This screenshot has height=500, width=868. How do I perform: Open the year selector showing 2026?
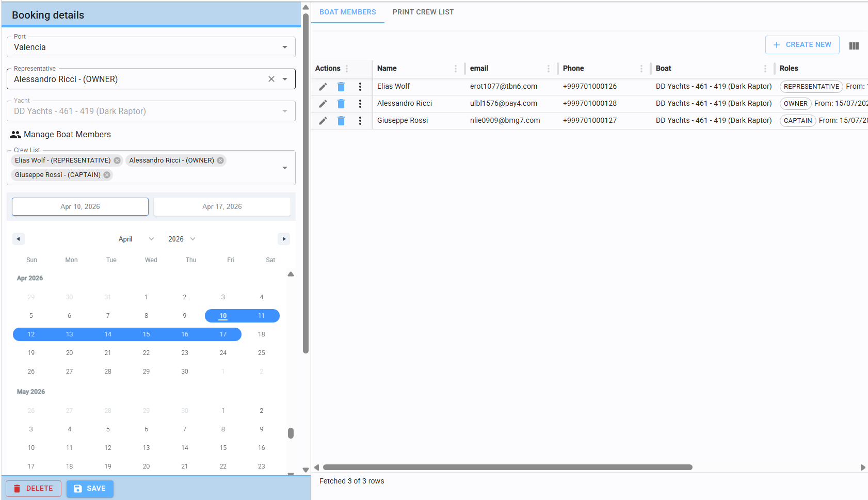tap(182, 239)
